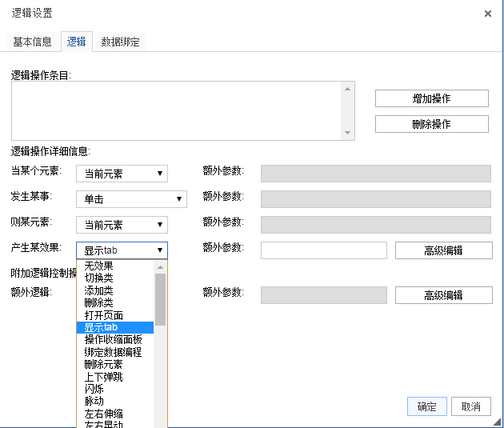This screenshot has height=428, width=504.
Task: Open the 当某个元素 dropdown
Action: tap(122, 174)
